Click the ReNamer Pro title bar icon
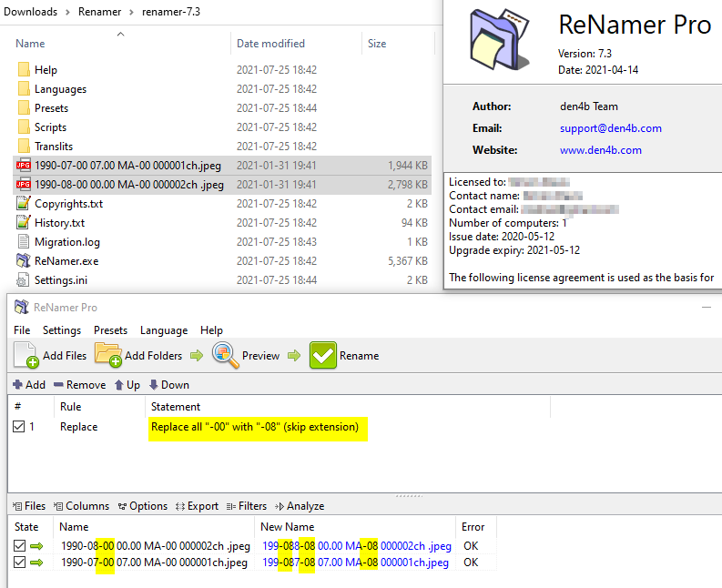Screen dimensions: 722x588 pyautogui.click(x=22, y=307)
